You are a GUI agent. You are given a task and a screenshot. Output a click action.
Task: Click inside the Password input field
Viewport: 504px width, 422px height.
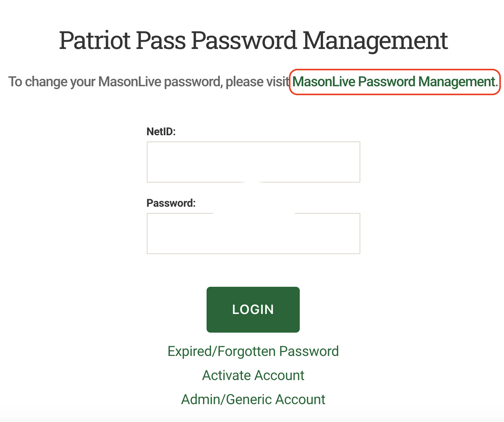pyautogui.click(x=253, y=233)
